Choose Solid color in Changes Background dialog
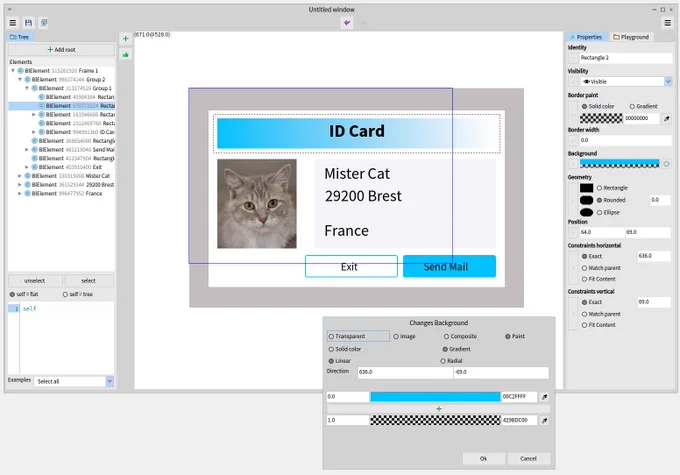Viewport: 680px width, 475px height. (x=345, y=349)
